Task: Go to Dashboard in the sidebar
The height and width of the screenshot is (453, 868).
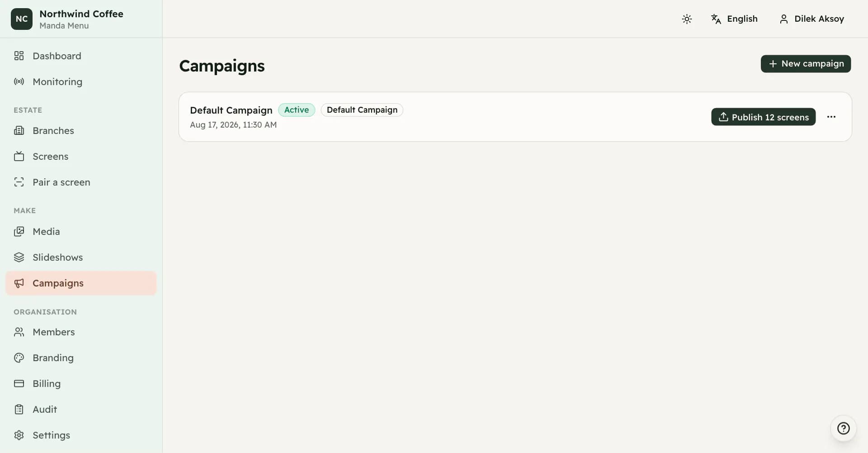Action: 81,56
